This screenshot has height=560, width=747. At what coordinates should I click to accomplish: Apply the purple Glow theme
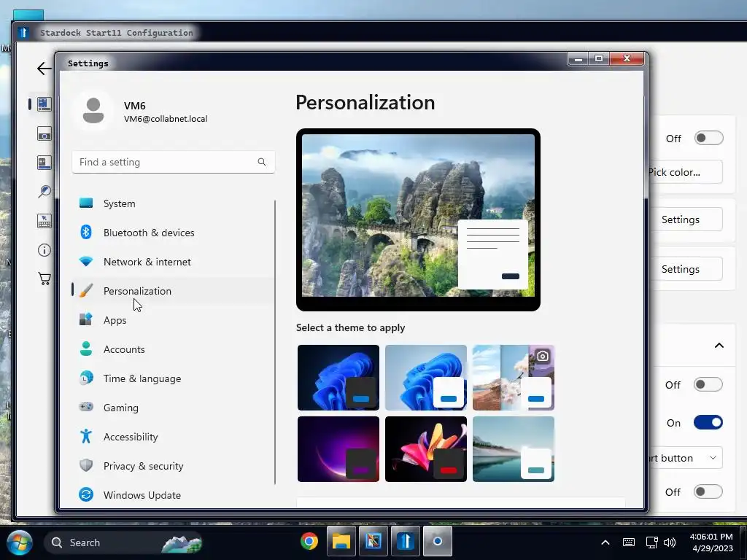(338, 449)
